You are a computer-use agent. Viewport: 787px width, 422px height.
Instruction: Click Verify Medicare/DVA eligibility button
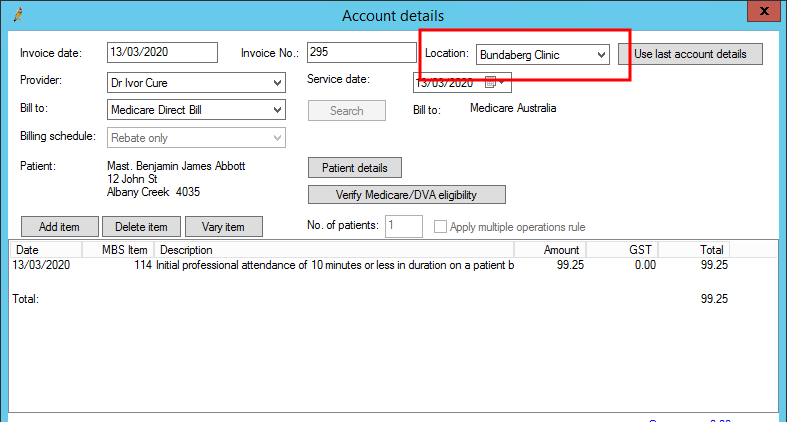coord(406,194)
